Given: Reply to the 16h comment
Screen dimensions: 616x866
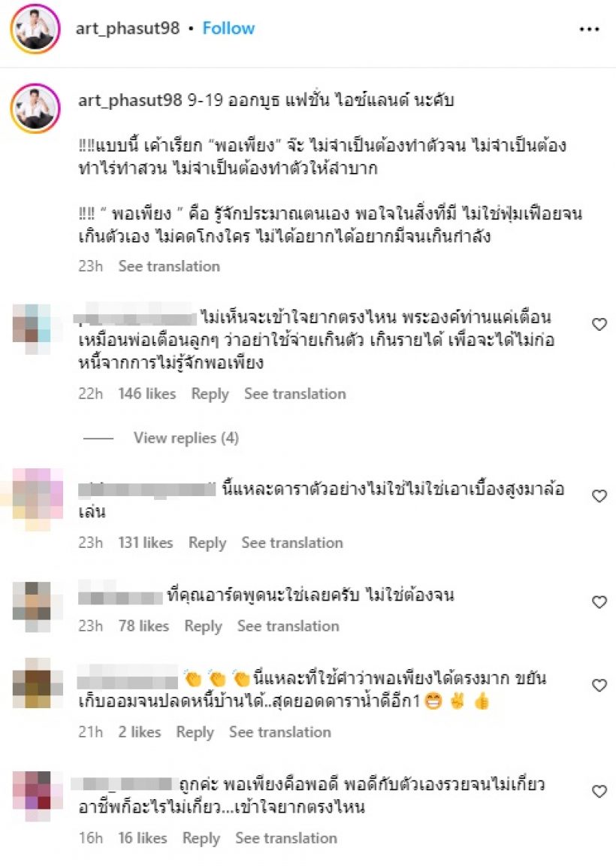Looking at the screenshot, I should point(201,838).
